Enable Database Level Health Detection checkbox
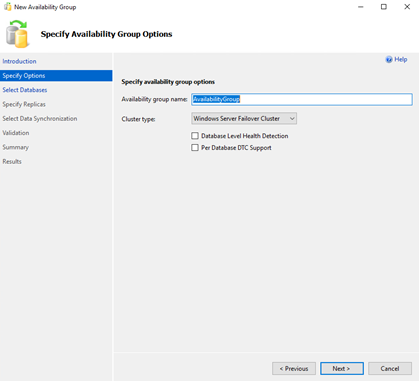Image resolution: width=419 pixels, height=381 pixels. pyautogui.click(x=195, y=136)
